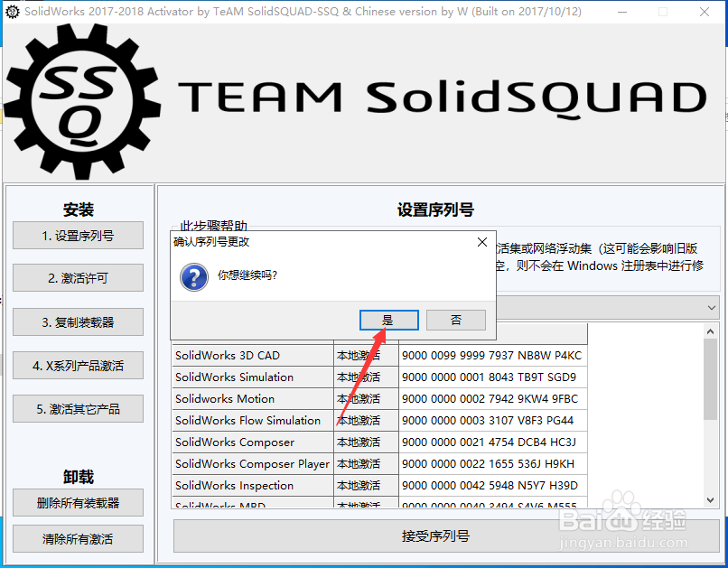The height and width of the screenshot is (568, 728).
Task: Close the 确认序列号更改 dialog with X
Action: [482, 242]
